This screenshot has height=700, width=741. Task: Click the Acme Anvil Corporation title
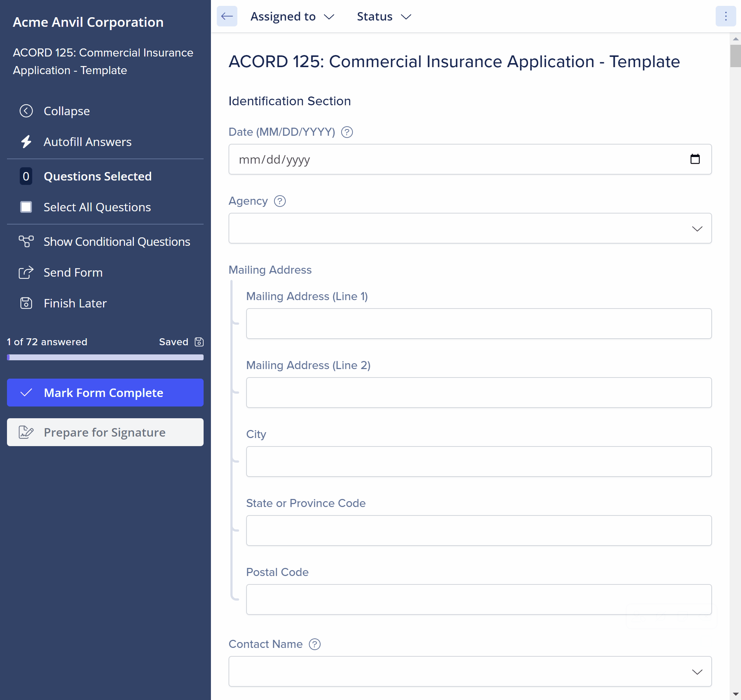88,22
